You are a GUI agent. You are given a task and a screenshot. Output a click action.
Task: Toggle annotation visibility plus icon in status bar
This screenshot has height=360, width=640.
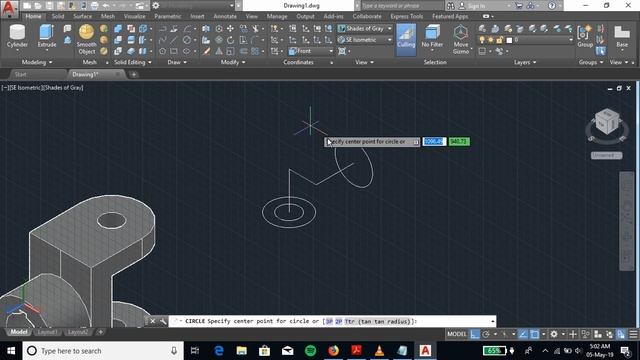[x=573, y=334]
